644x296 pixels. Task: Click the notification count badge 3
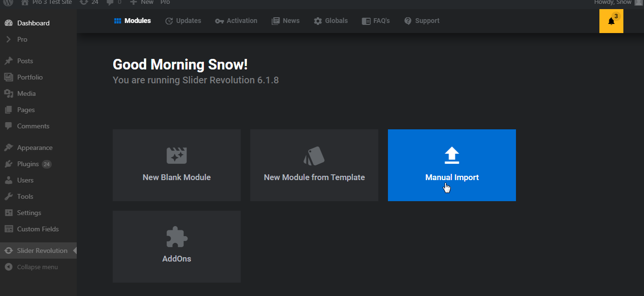click(616, 16)
